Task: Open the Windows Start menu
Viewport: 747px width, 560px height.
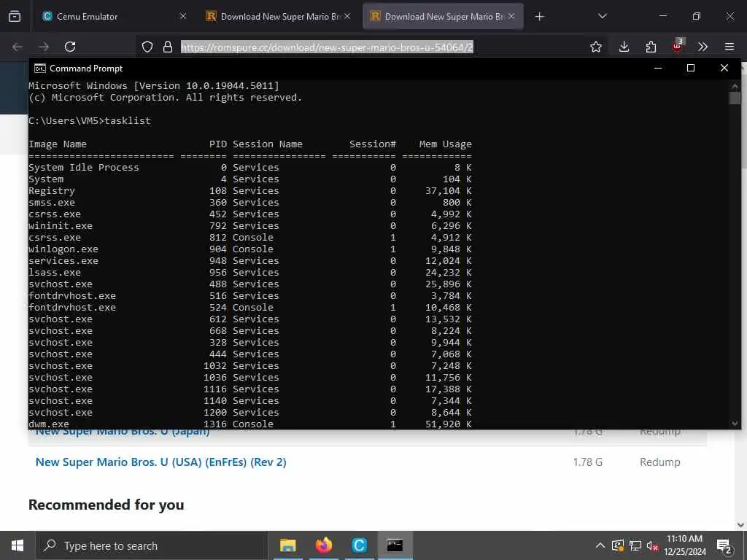Action: [x=18, y=545]
